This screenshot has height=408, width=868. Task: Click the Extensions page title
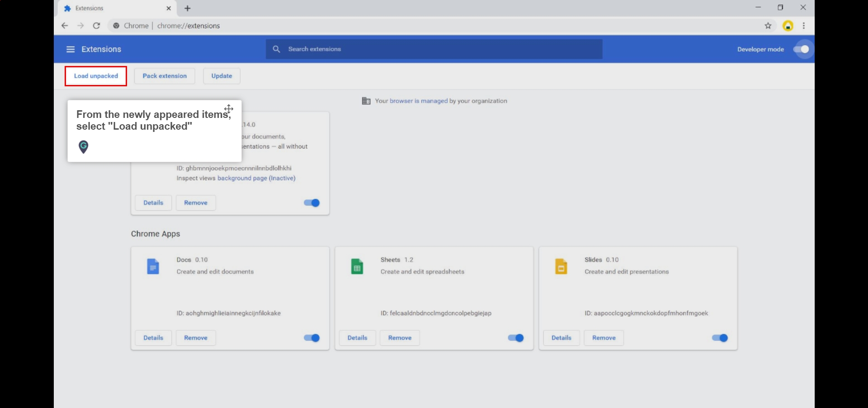(101, 49)
